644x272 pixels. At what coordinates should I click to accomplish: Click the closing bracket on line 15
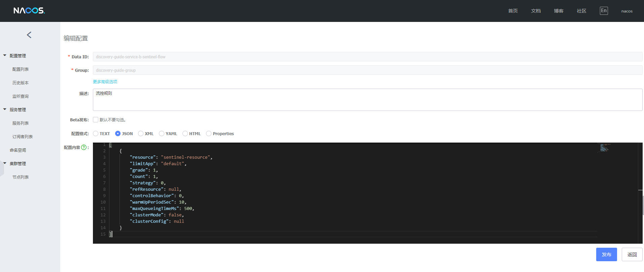coord(110,234)
